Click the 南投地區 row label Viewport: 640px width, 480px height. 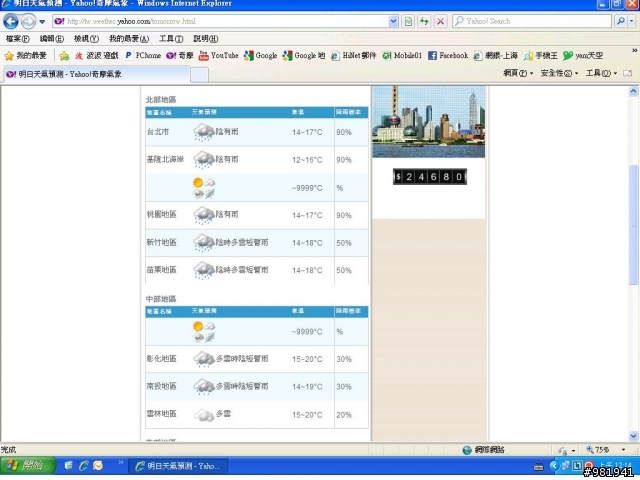(x=162, y=386)
